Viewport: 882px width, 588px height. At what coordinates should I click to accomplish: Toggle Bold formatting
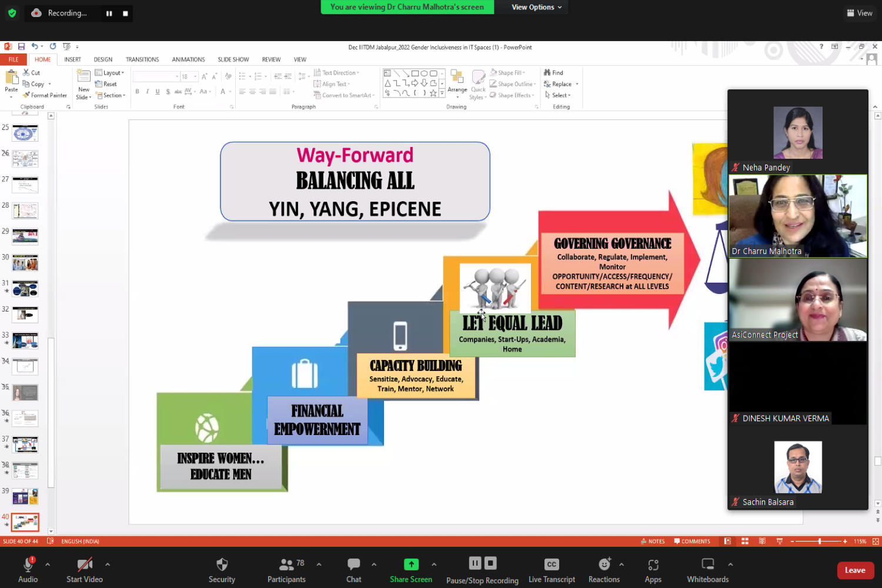(x=137, y=92)
